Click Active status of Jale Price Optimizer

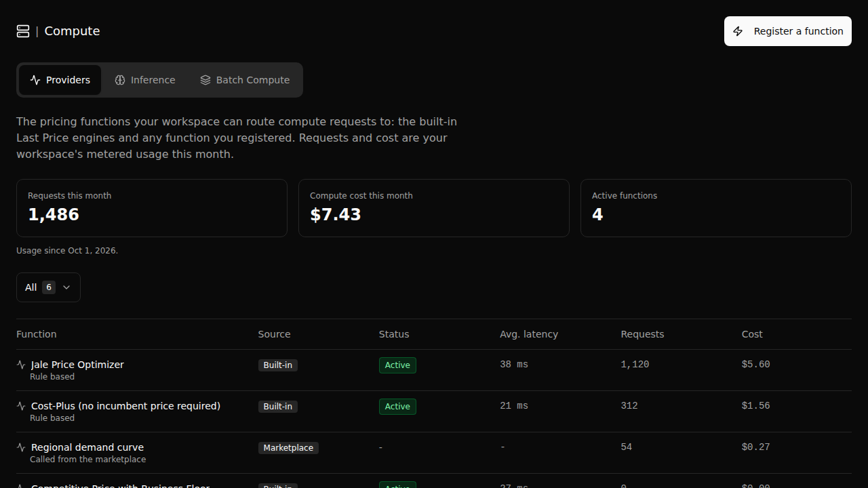pos(397,365)
